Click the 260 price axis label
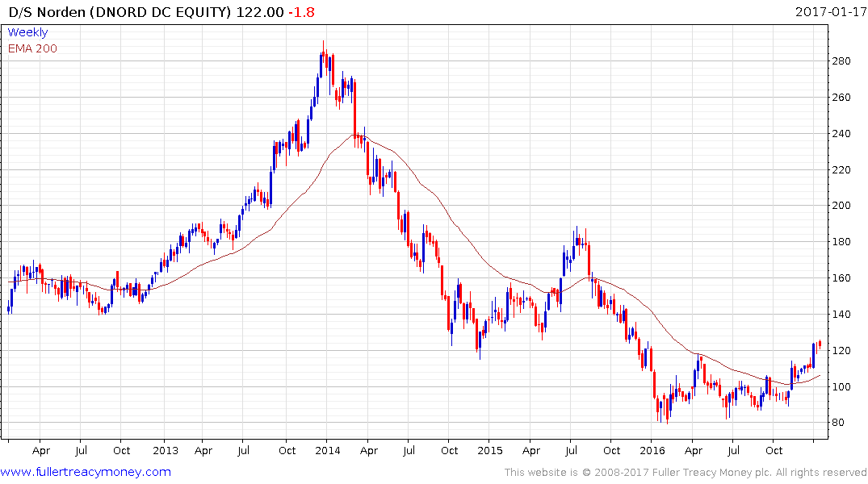868x484 pixels. point(841,98)
